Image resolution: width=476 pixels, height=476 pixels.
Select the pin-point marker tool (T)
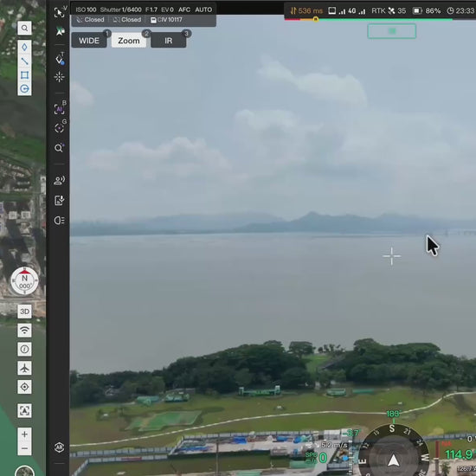60,59
